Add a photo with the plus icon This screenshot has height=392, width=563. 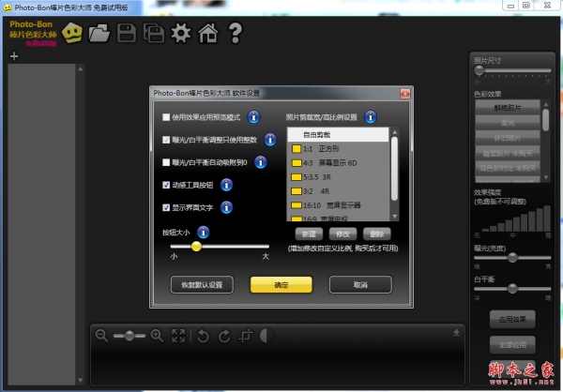pyautogui.click(x=14, y=56)
